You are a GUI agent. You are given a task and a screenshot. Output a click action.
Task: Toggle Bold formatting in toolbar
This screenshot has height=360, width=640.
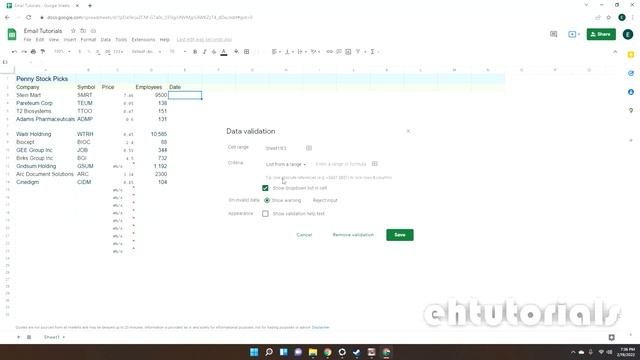[195, 52]
